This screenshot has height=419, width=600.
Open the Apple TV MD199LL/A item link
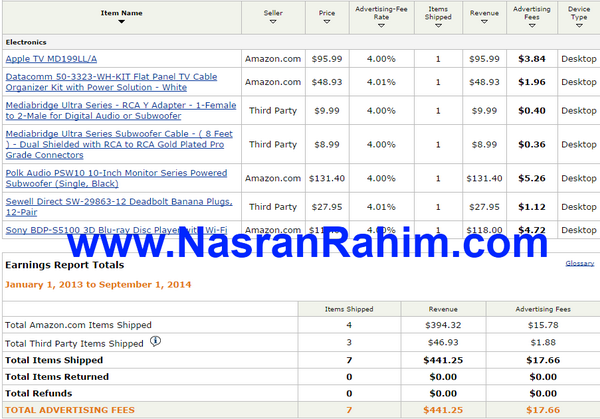click(51, 59)
